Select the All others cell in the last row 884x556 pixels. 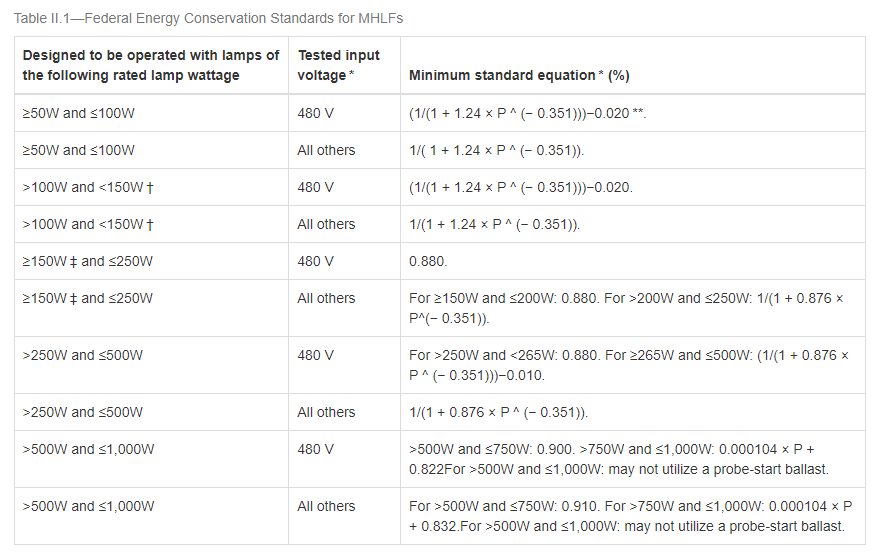tap(326, 506)
